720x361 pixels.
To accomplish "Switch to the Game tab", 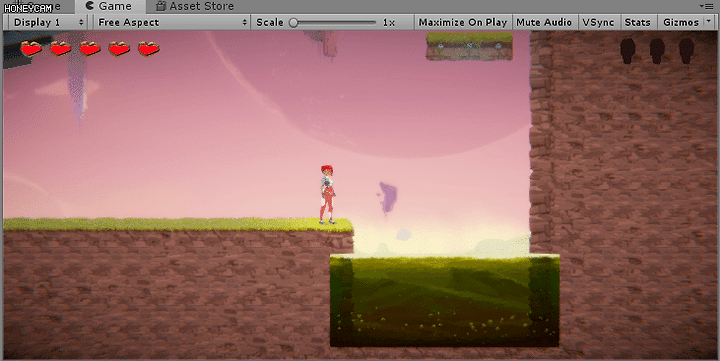I will tap(110, 6).
